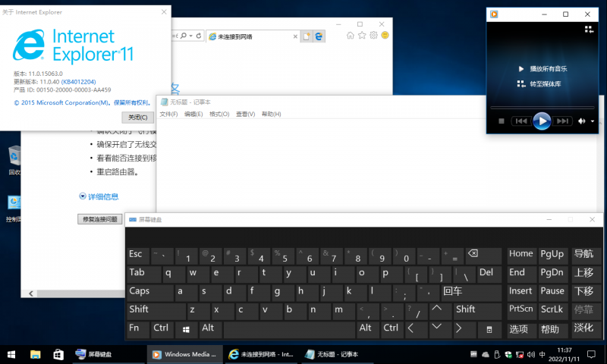Image resolution: width=607 pixels, height=364 pixels.
Task: Open Microsoft Store from taskbar
Action: (58, 354)
